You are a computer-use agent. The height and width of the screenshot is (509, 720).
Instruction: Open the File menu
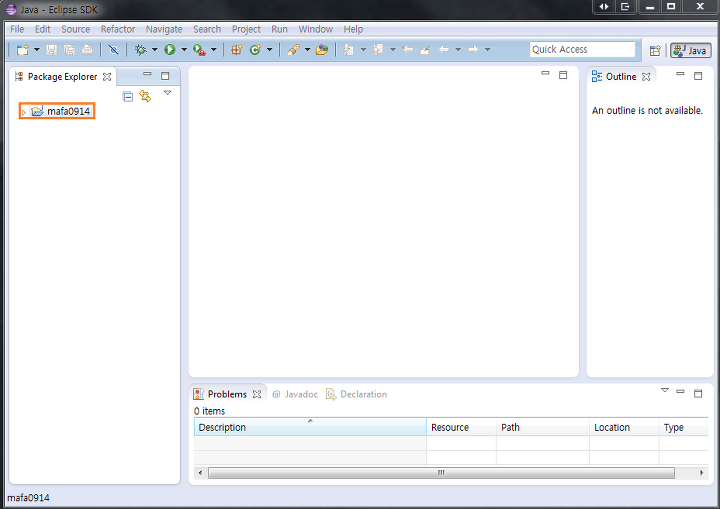click(17, 29)
